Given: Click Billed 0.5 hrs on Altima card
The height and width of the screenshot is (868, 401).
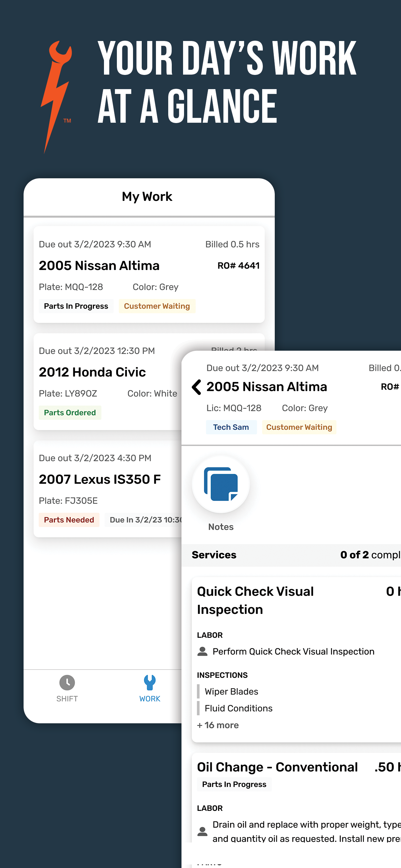Looking at the screenshot, I should coord(232,244).
